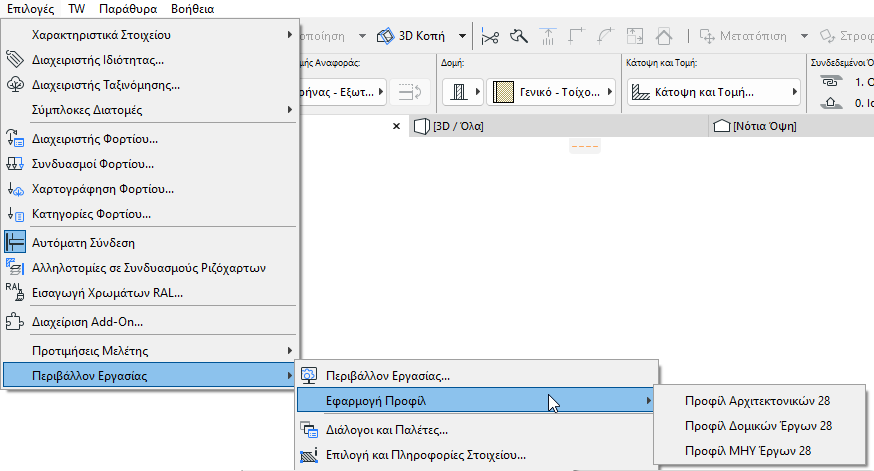Image resolution: width=874 pixels, height=471 pixels.
Task: Open the Βοήθεια menu
Action: (x=192, y=9)
